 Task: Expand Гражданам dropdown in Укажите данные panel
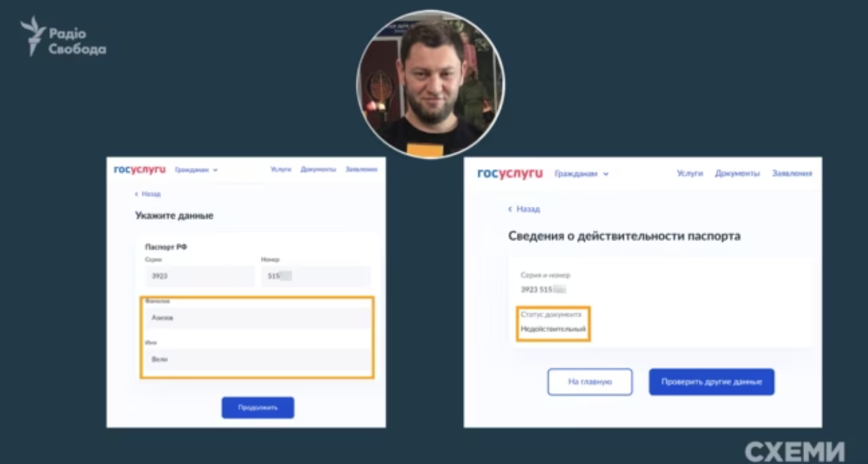tap(196, 170)
